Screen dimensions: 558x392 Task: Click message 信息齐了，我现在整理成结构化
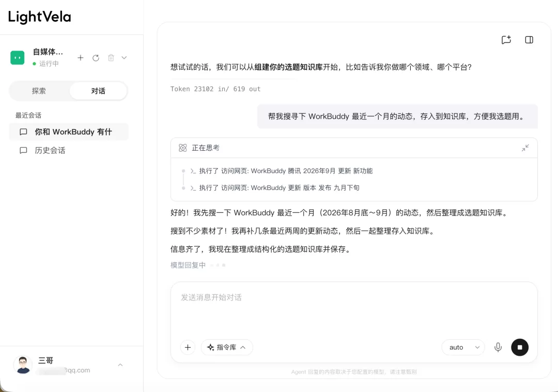click(261, 249)
